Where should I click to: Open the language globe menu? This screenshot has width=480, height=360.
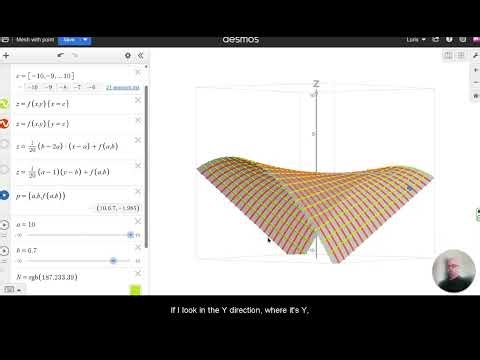[463, 40]
